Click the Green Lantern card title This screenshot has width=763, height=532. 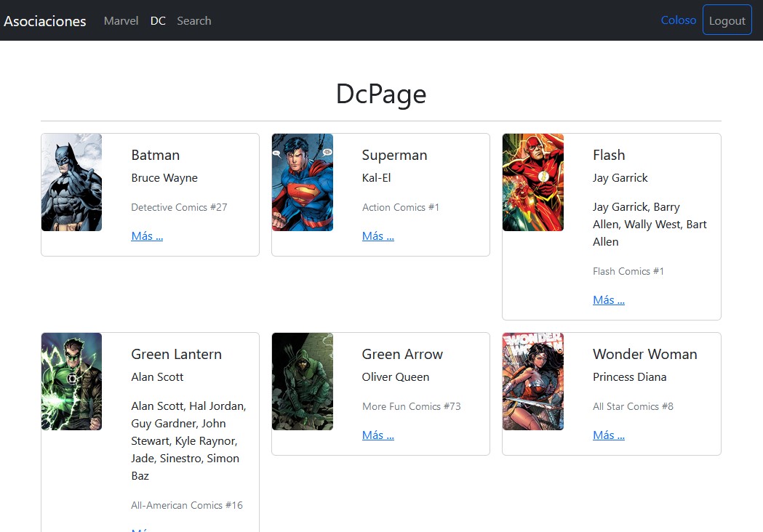176,354
